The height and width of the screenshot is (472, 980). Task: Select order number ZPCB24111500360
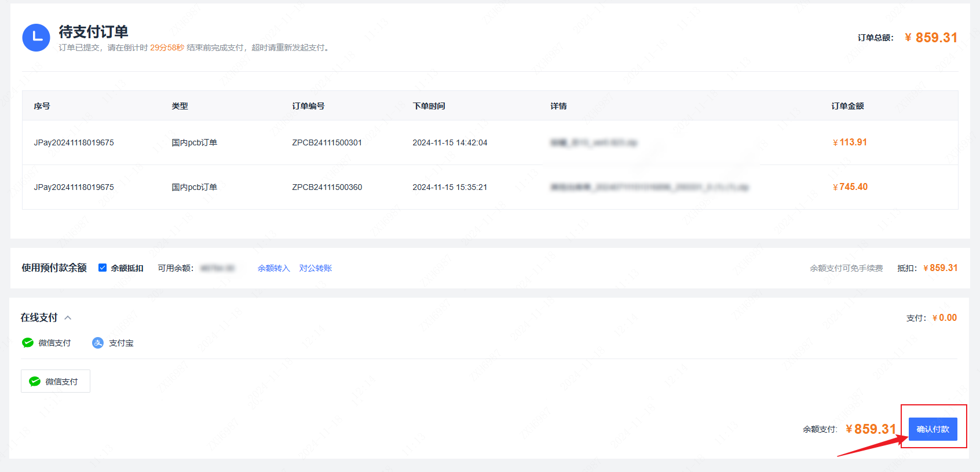(x=327, y=187)
